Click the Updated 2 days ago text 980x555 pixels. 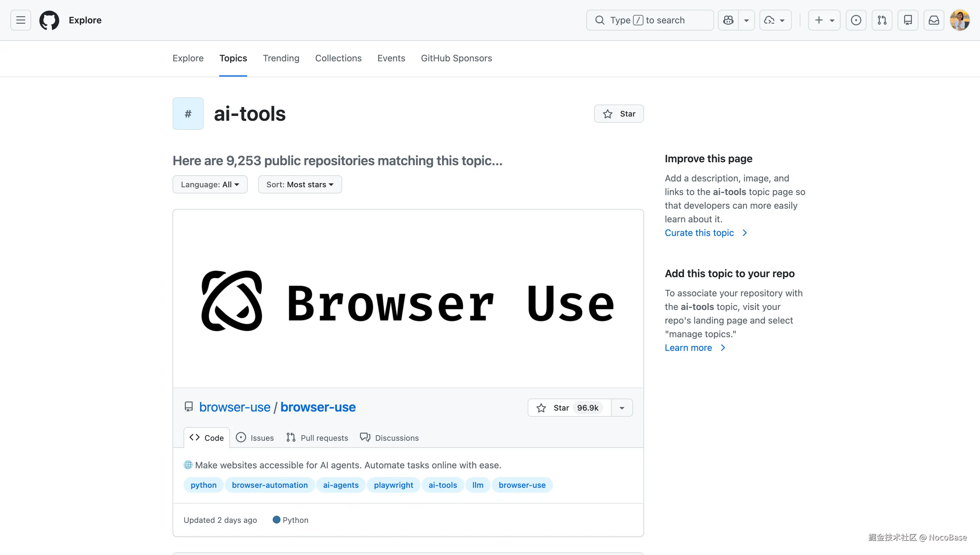click(x=220, y=520)
